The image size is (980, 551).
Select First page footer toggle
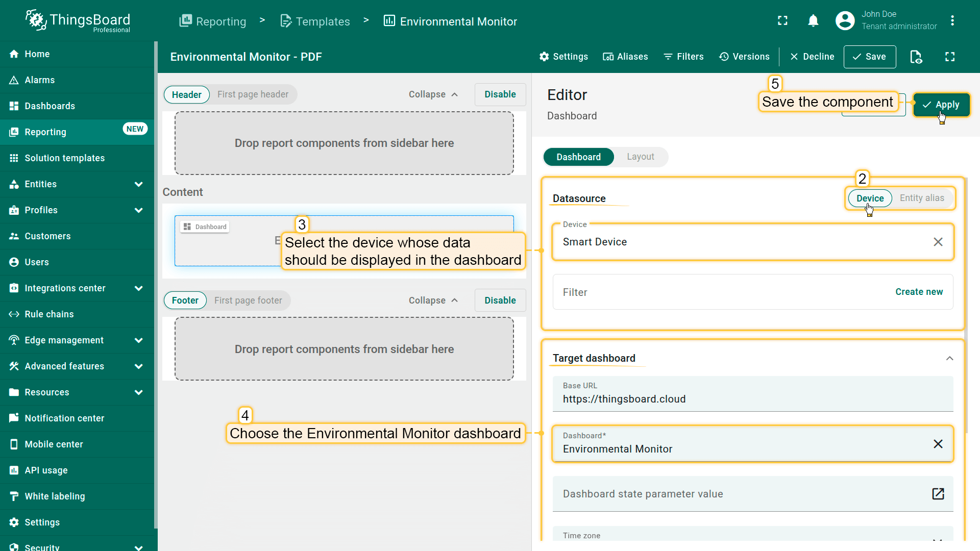coord(248,300)
